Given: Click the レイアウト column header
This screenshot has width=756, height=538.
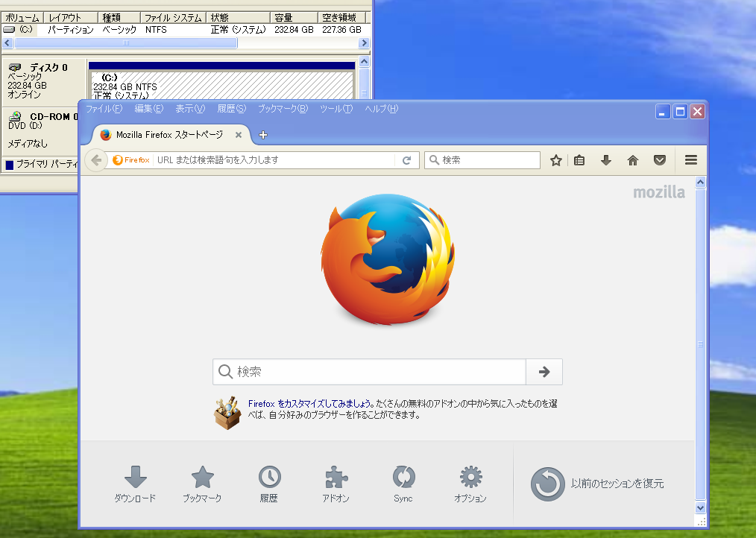Looking at the screenshot, I should tap(71, 18).
